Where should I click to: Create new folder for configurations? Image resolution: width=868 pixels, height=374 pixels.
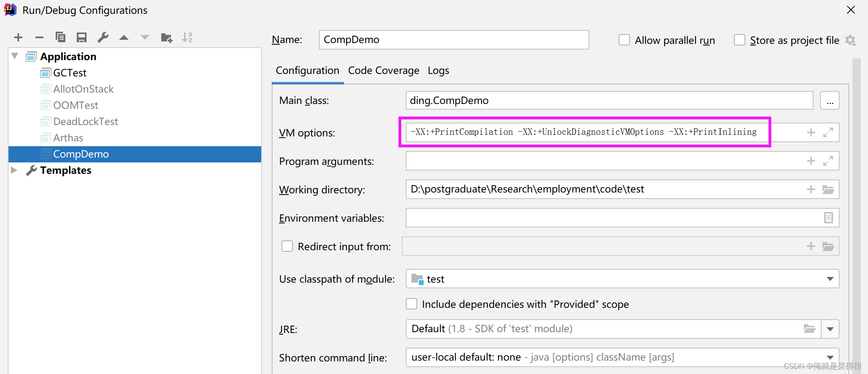(x=167, y=38)
